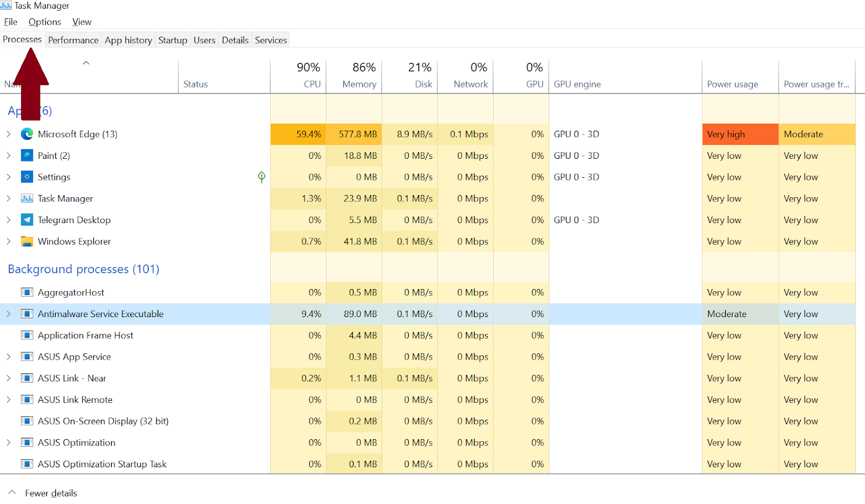Expand the ASUS App Service row
The height and width of the screenshot is (504, 865).
coord(9,357)
